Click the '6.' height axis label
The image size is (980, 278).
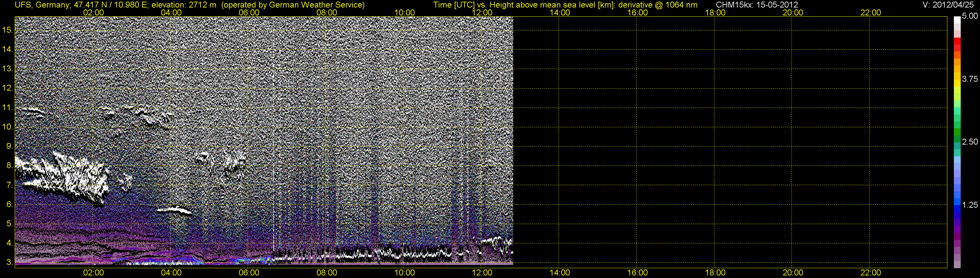pos(9,204)
